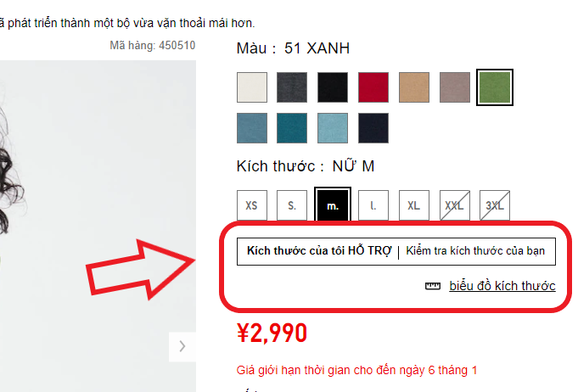578x392 pixels.
Task: Choose size XL
Action: click(x=414, y=205)
